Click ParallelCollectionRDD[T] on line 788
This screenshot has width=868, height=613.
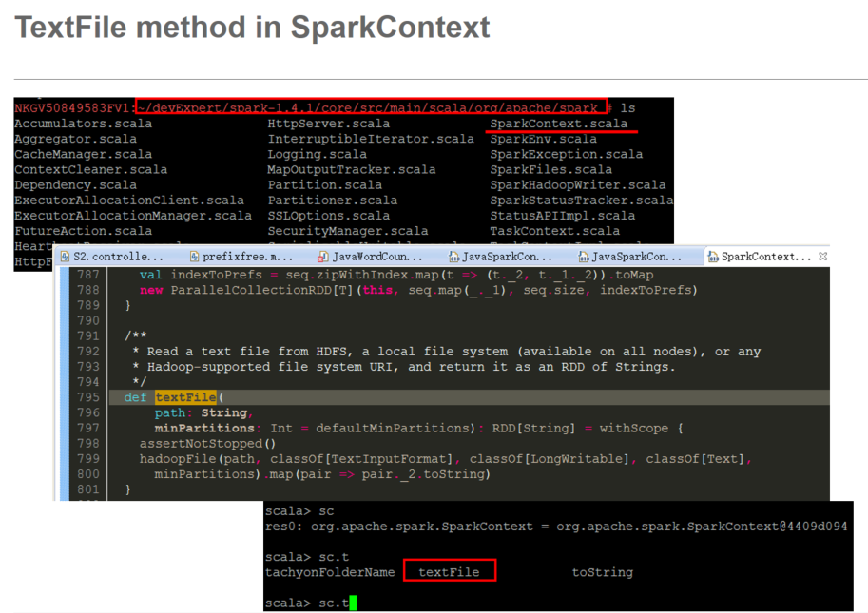point(261,290)
